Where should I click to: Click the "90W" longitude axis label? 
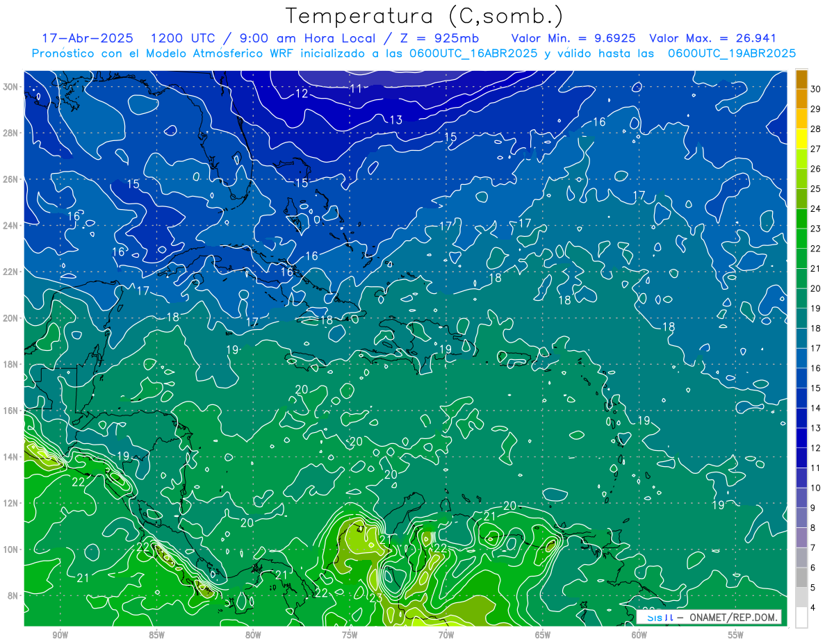click(60, 635)
